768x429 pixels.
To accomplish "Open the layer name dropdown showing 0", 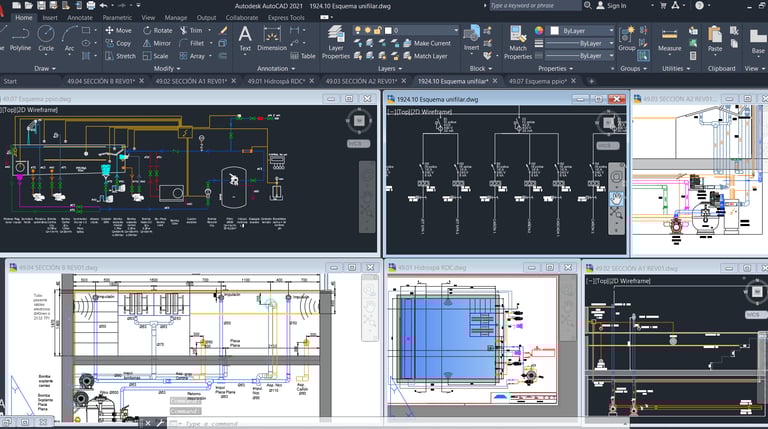I will (420, 30).
